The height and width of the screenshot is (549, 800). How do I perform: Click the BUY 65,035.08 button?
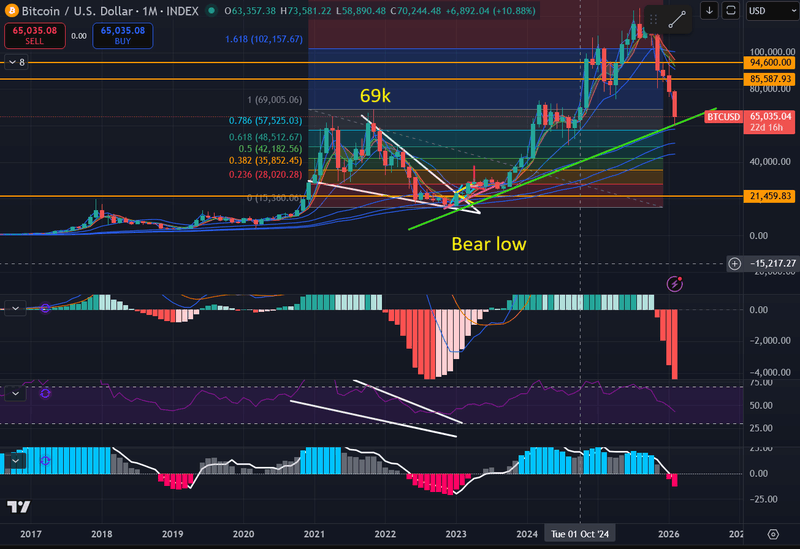122,36
